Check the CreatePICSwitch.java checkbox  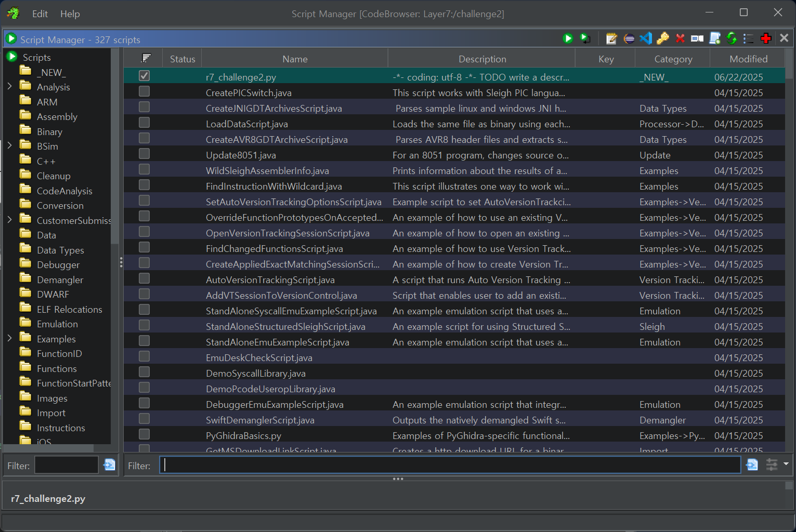coord(145,91)
